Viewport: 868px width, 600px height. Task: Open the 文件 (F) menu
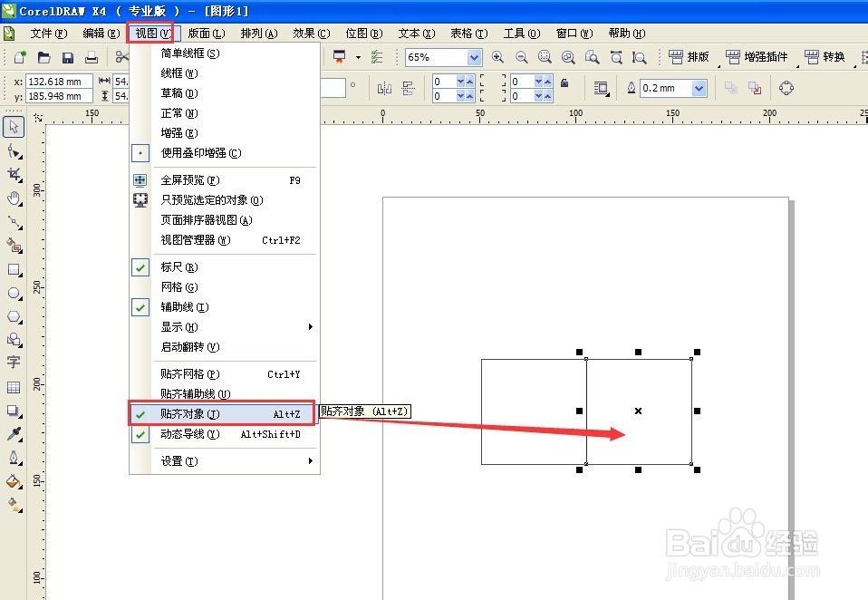pos(49,34)
